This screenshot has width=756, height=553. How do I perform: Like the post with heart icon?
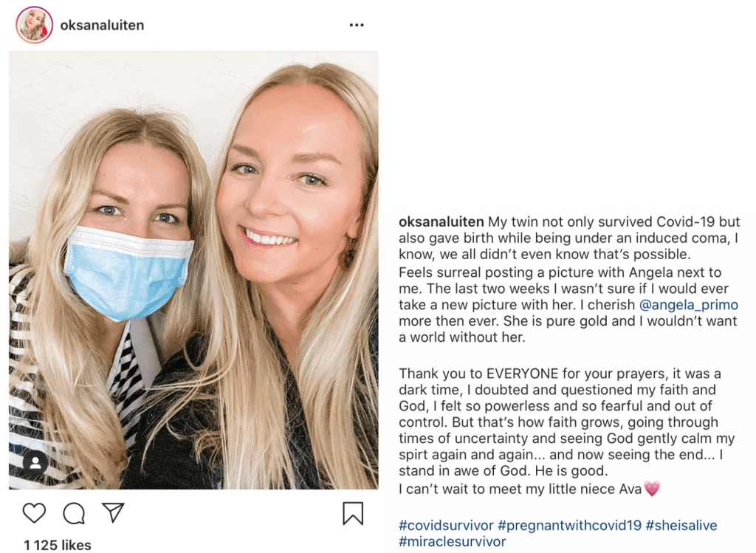34,512
